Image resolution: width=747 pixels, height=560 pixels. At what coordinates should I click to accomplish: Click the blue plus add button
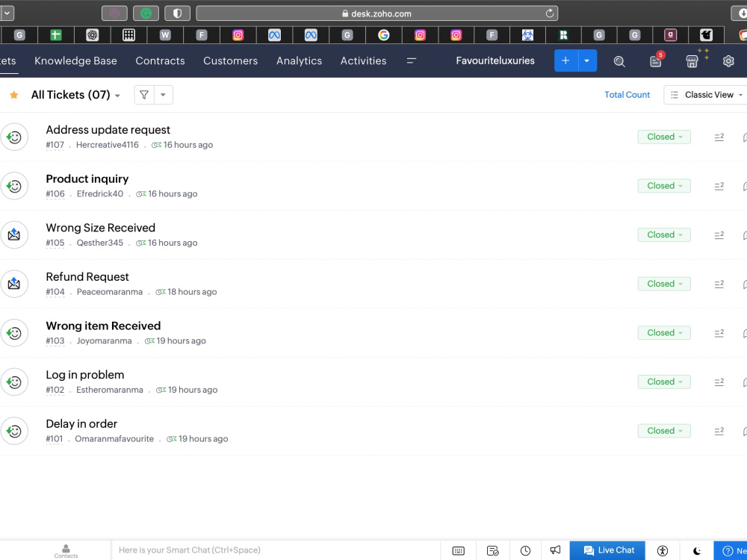[565, 60]
